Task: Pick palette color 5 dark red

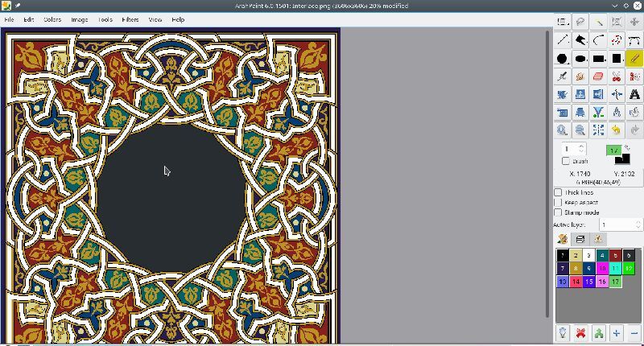Action: [615, 255]
